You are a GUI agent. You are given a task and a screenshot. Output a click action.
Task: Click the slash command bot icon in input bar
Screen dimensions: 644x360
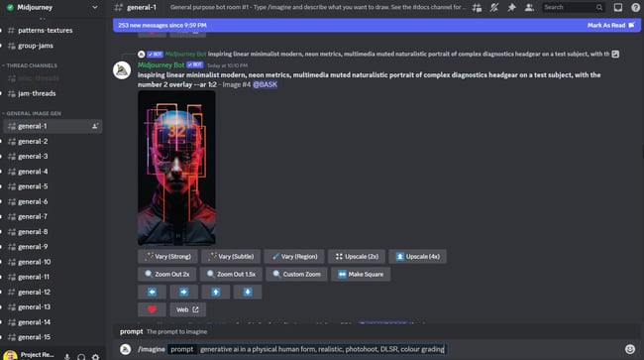[x=125, y=349]
